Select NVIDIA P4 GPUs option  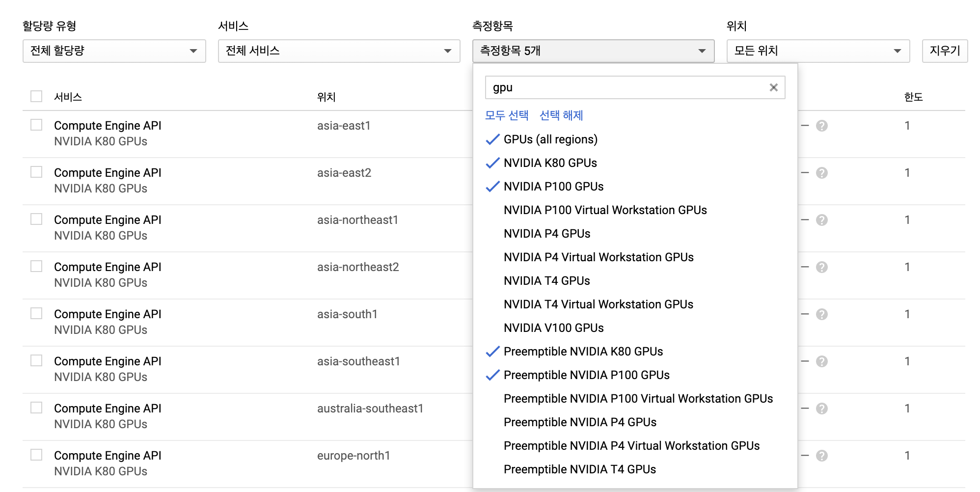635,234
